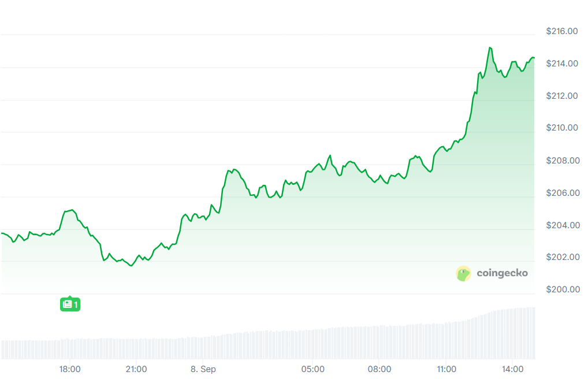Click the 08:00 time axis label
Screen dimensions: 588x379
point(380,369)
